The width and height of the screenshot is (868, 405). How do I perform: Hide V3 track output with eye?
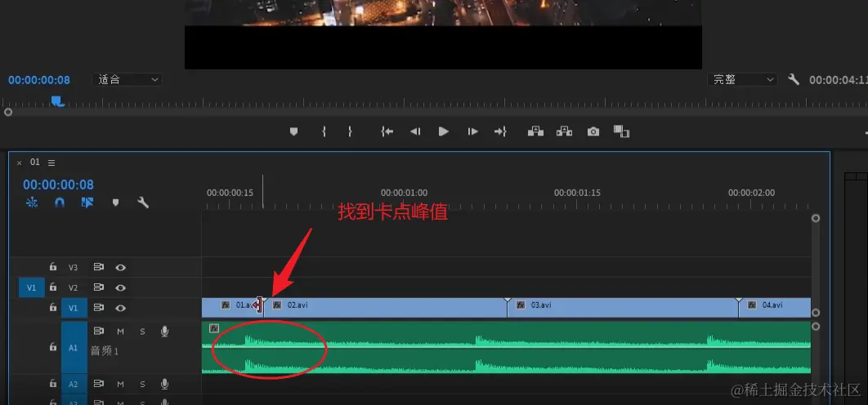[121, 267]
